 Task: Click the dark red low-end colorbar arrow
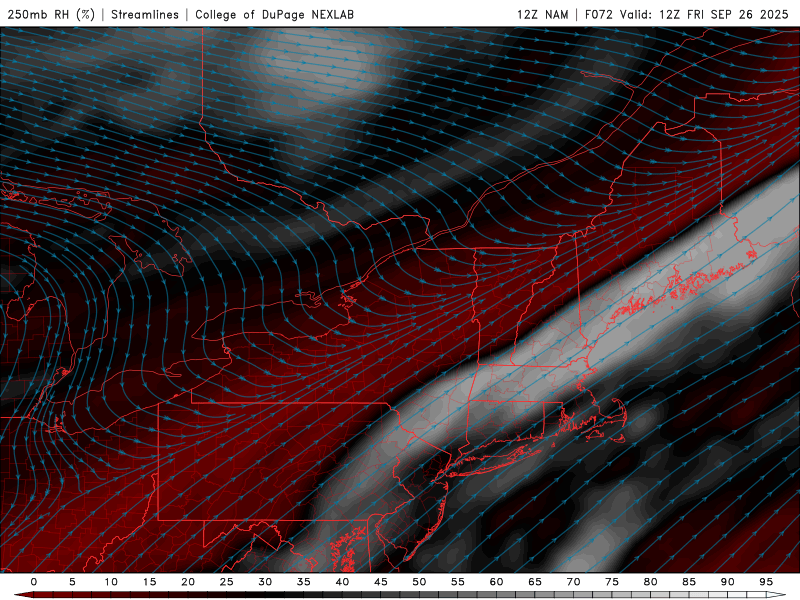pos(23,595)
